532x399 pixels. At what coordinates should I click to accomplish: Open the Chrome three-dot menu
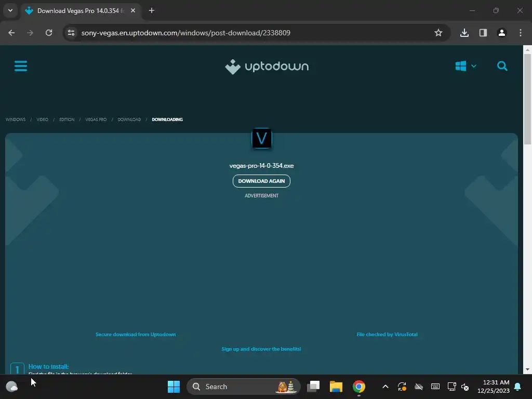coord(521,33)
